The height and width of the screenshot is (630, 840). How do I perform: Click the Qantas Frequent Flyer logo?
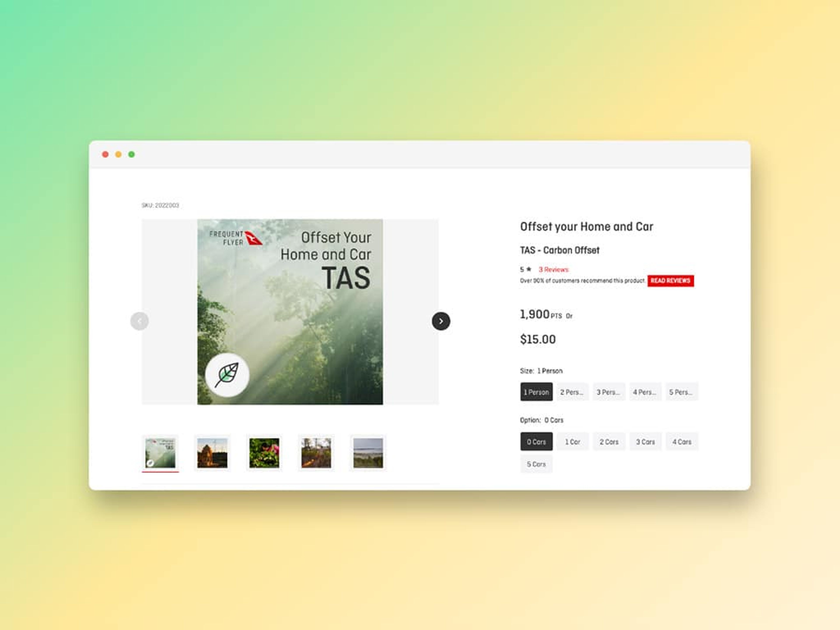(x=236, y=238)
